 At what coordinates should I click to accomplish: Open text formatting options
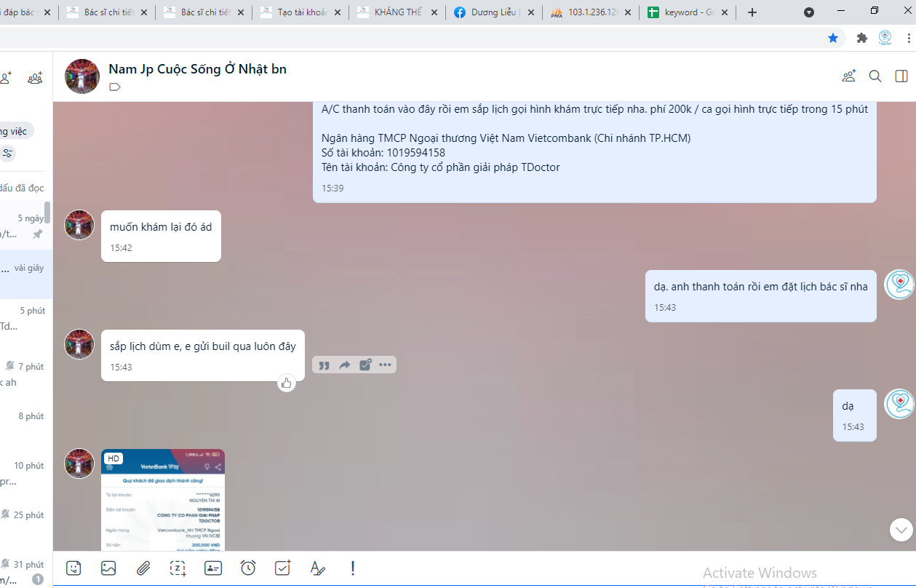(318, 568)
